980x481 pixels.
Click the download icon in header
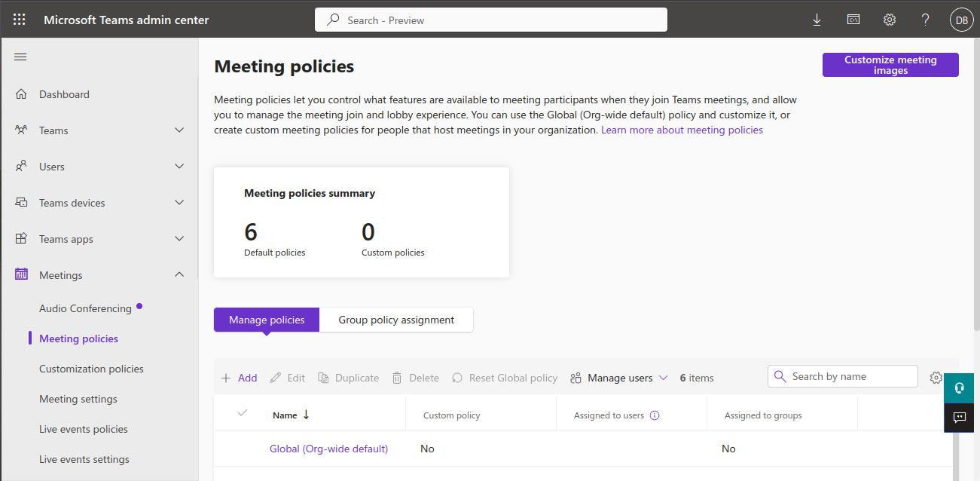click(817, 20)
